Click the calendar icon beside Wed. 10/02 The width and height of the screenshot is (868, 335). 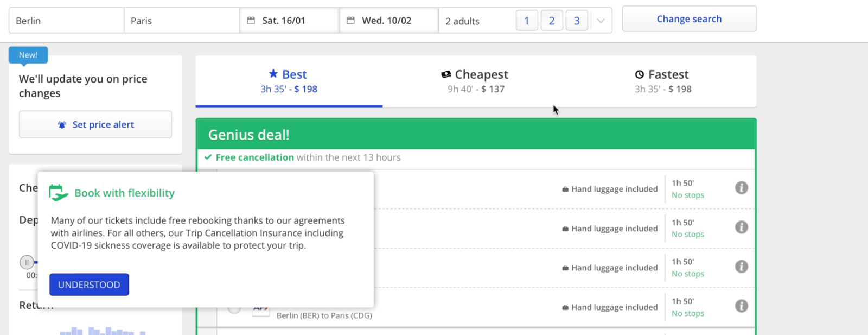point(350,21)
